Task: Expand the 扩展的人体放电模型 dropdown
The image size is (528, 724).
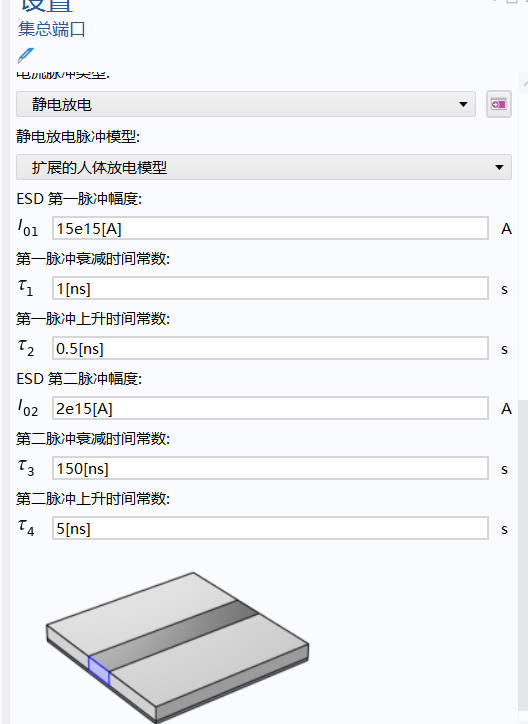Action: pos(264,167)
